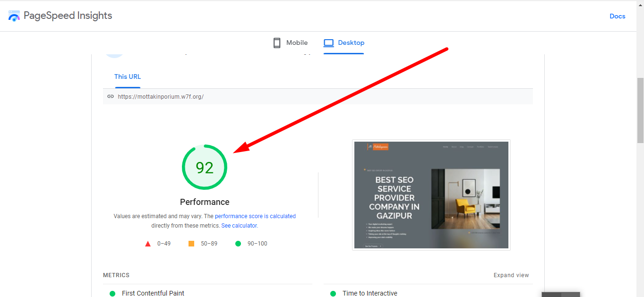This screenshot has height=297, width=644.
Task: Click the orange square in the 50-89 legend
Action: [191, 243]
